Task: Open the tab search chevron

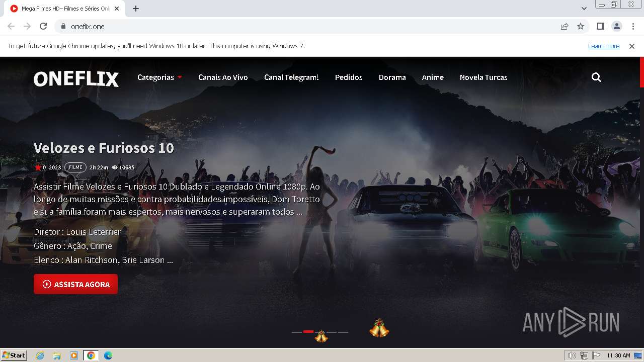Action: click(x=584, y=9)
